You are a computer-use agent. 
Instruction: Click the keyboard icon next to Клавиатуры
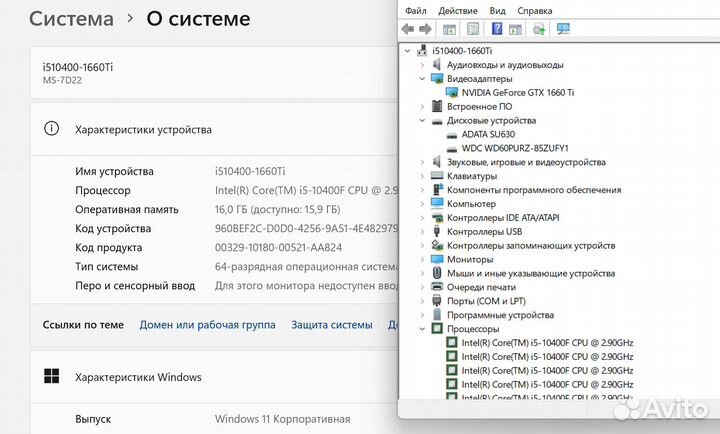click(x=437, y=175)
